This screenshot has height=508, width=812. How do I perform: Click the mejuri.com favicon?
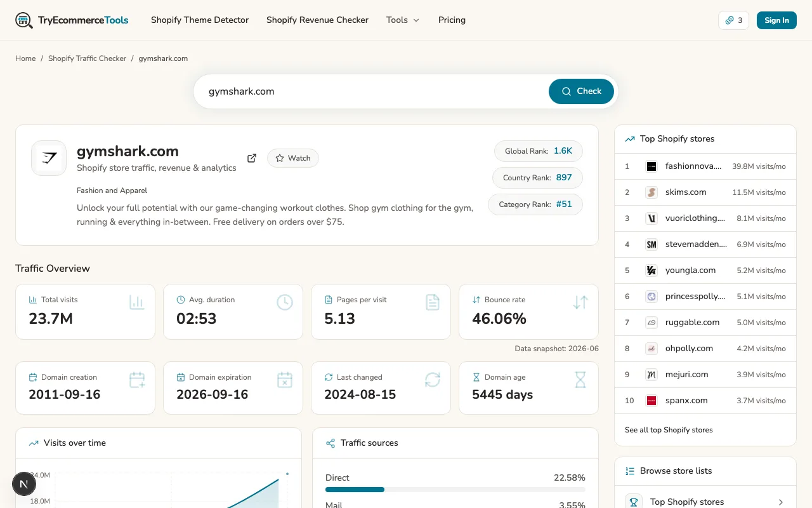point(652,375)
